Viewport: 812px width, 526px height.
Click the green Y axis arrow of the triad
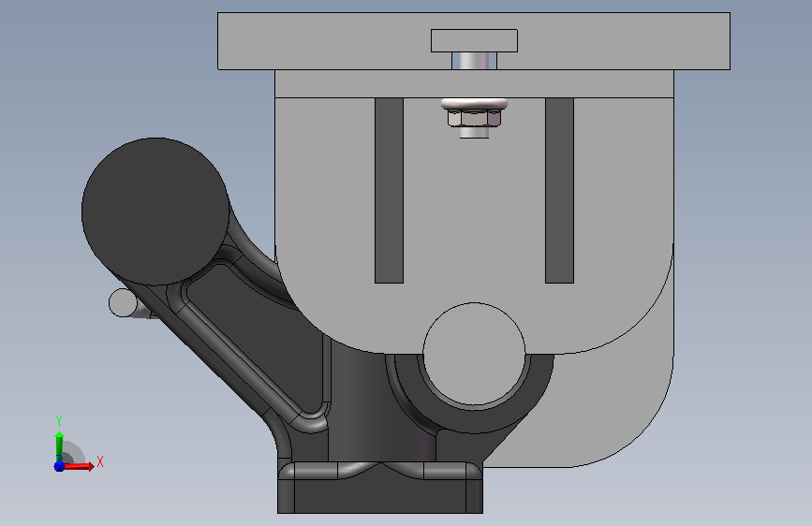(59, 446)
